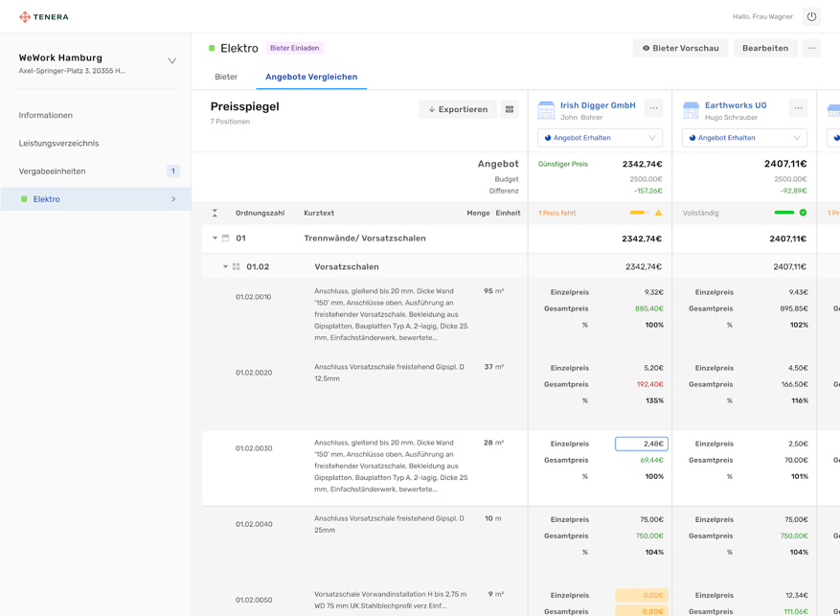Click Earthworks 4,50€ Einzelpreis value
840x616 pixels.
pyautogui.click(x=798, y=368)
